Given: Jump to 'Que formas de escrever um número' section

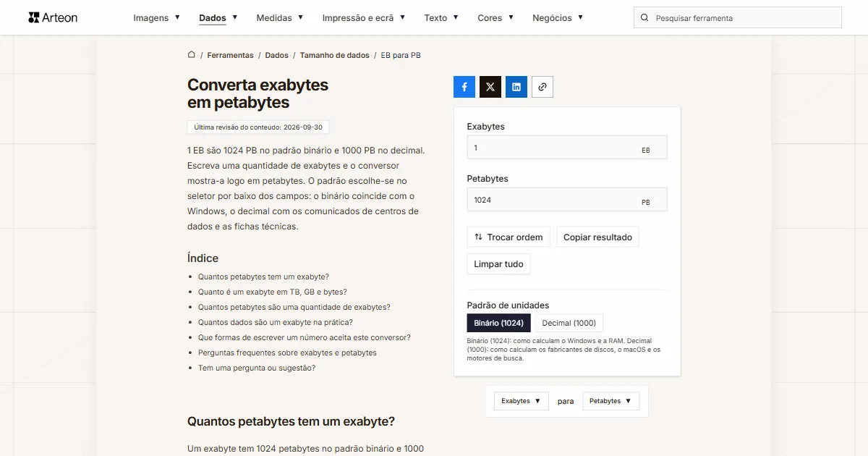Looking at the screenshot, I should coord(305,337).
